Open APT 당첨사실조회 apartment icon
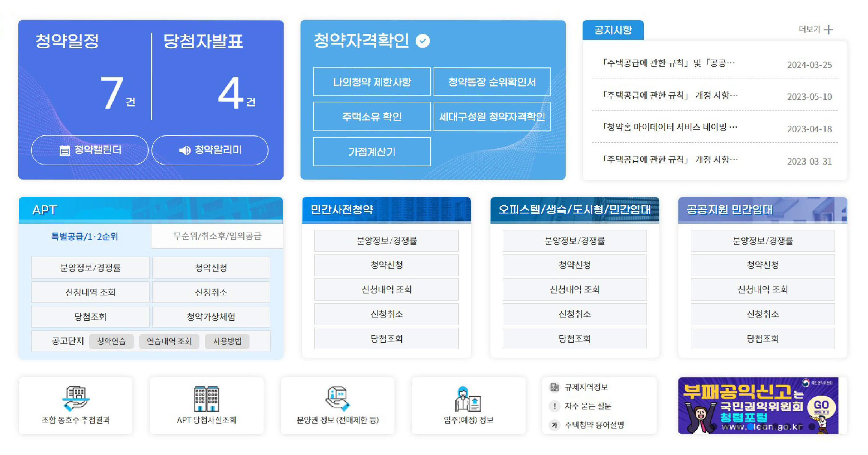868x455 pixels. tap(206, 398)
